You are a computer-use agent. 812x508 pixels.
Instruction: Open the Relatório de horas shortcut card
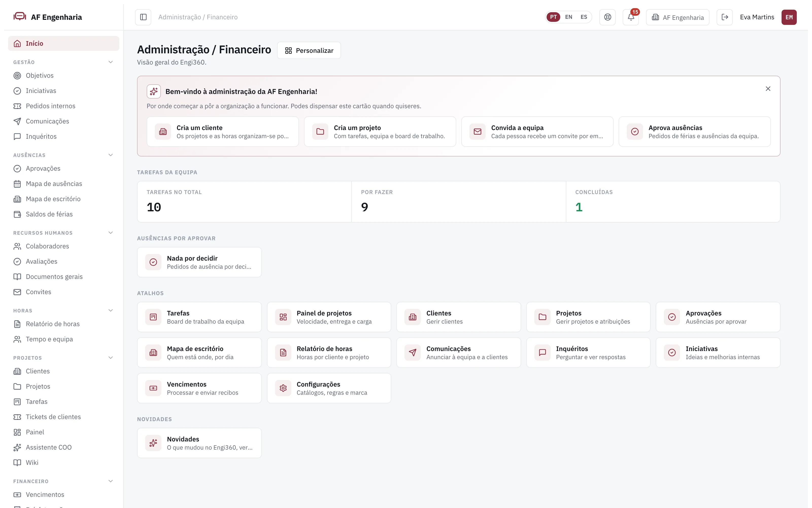329,353
